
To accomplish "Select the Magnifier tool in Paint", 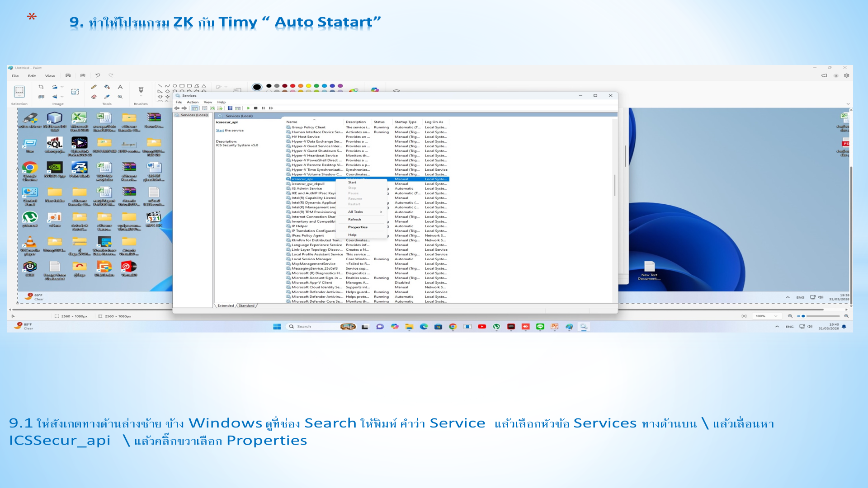I will click(x=120, y=97).
